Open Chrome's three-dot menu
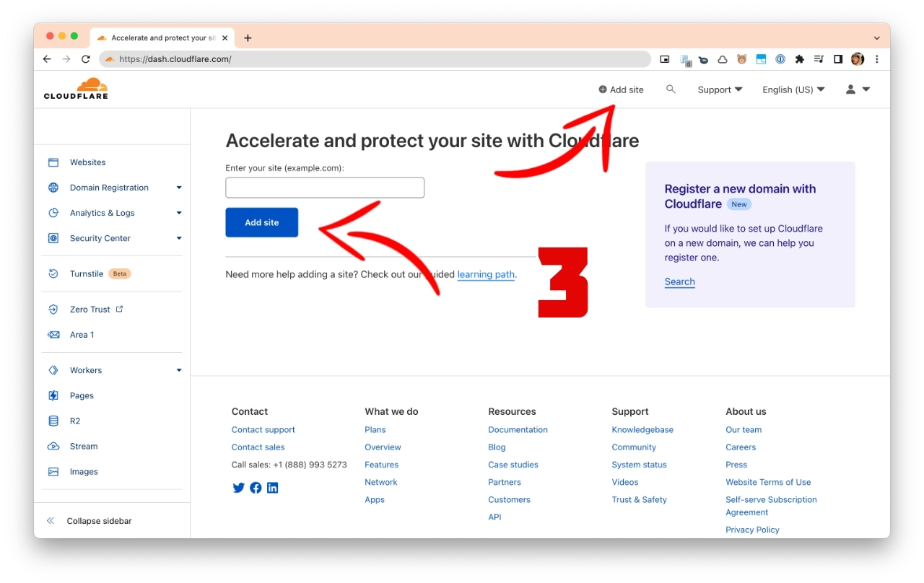 876,59
